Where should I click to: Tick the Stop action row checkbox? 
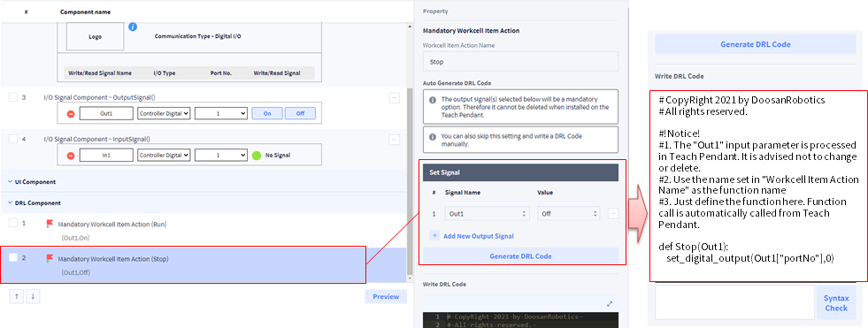(13, 258)
